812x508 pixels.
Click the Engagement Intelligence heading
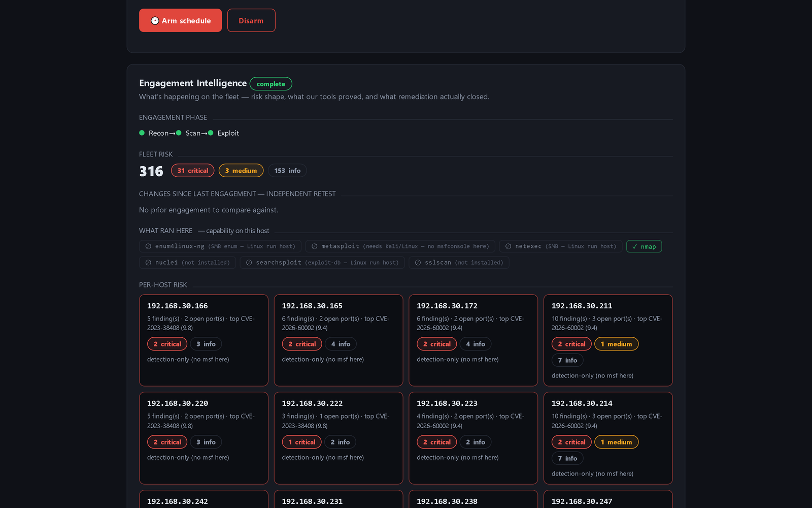pyautogui.click(x=193, y=83)
